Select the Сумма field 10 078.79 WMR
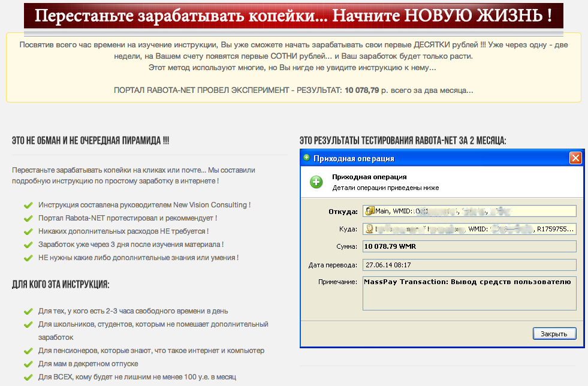 469,246
